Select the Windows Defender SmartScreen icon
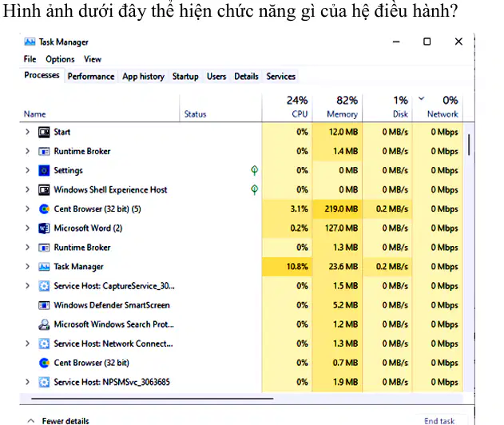The height and width of the screenshot is (425, 504). (44, 305)
